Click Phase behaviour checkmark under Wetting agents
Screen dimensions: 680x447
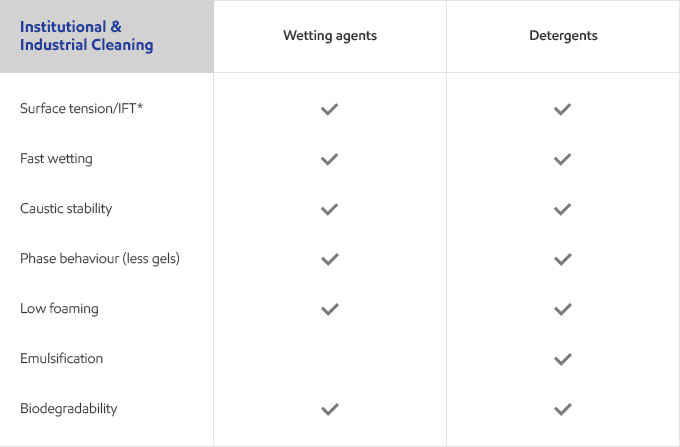(330, 259)
